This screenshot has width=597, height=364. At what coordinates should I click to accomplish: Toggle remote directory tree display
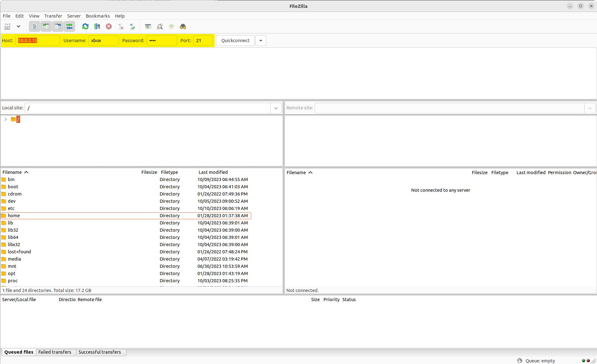(x=58, y=26)
